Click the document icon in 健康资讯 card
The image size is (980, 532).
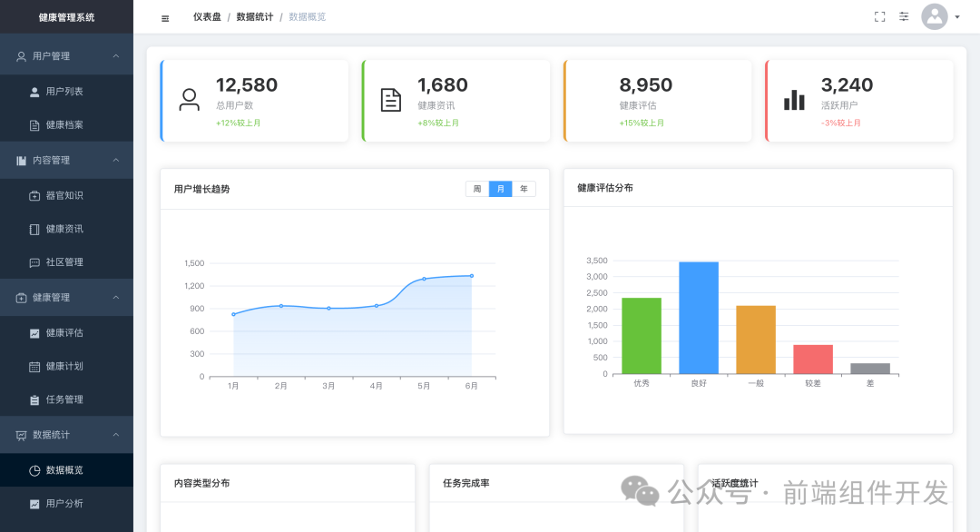390,101
